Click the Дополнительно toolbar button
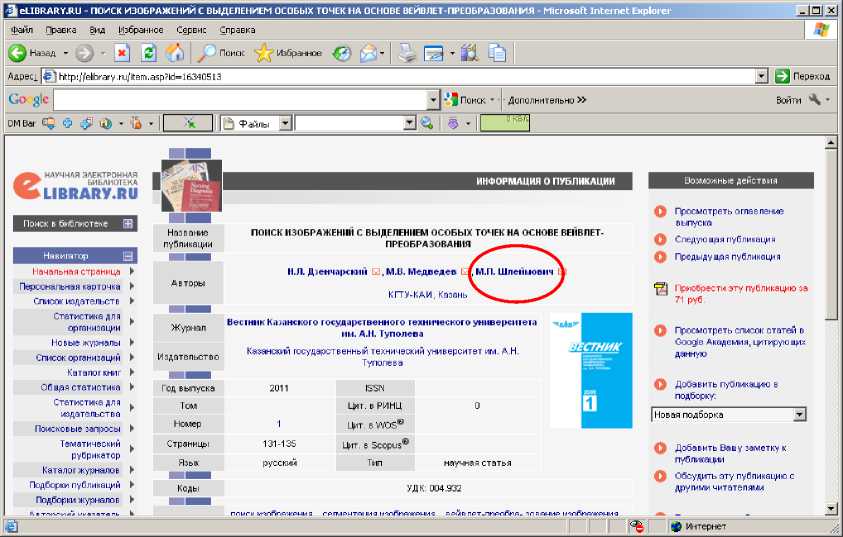This screenshot has width=843, height=537. point(547,100)
